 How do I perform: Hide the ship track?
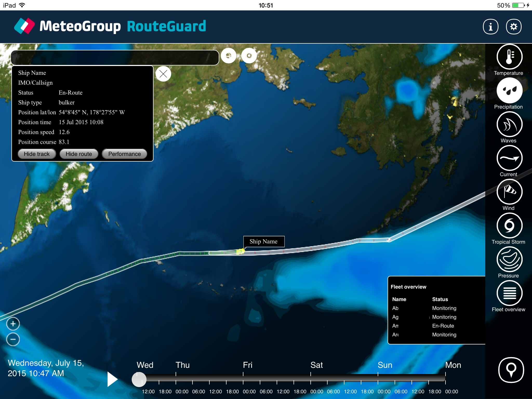point(37,154)
